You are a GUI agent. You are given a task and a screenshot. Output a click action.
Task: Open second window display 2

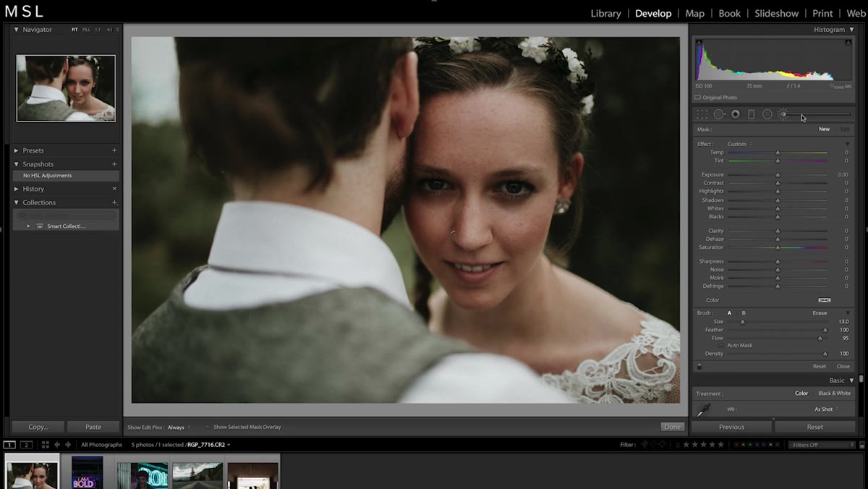pos(26,445)
